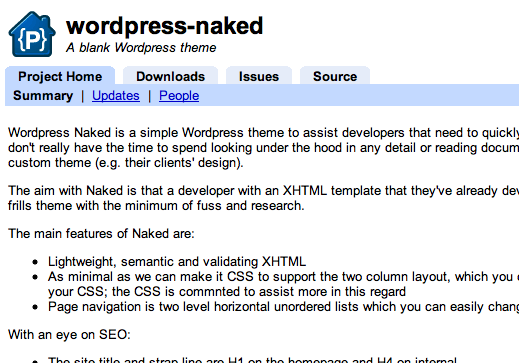Select the Summary sub-tab

(x=43, y=96)
